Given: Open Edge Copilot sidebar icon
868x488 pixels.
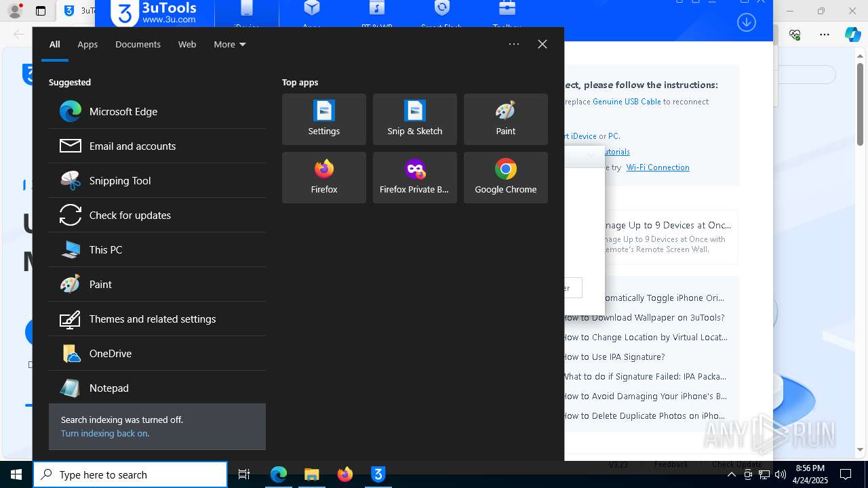Looking at the screenshot, I should pos(852,35).
